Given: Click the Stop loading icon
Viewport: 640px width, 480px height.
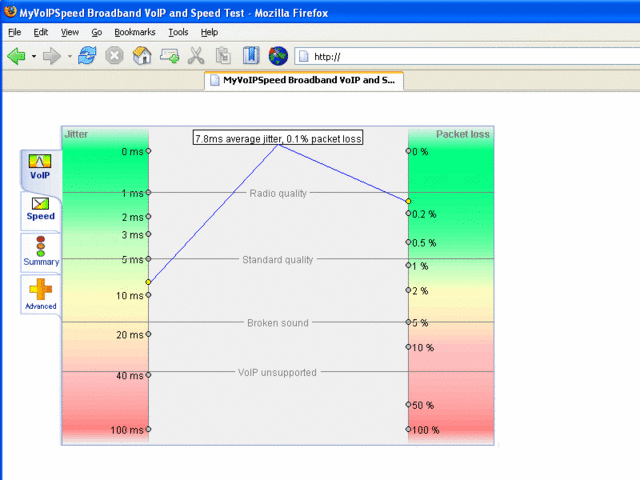Looking at the screenshot, I should (114, 56).
